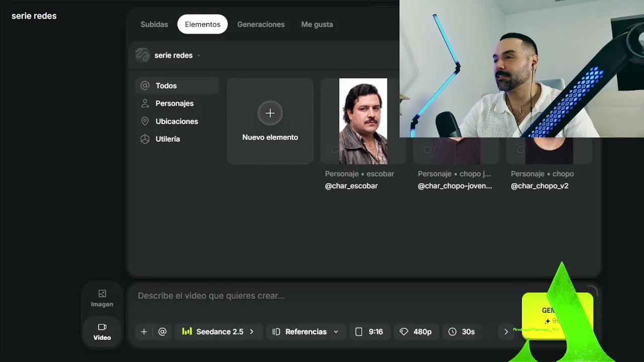Open the Generaciones tab
Image resolution: width=644 pixels, height=362 pixels.
(261, 24)
